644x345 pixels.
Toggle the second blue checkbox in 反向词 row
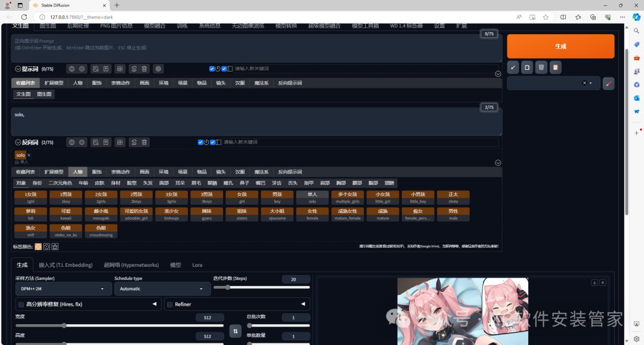pos(213,142)
